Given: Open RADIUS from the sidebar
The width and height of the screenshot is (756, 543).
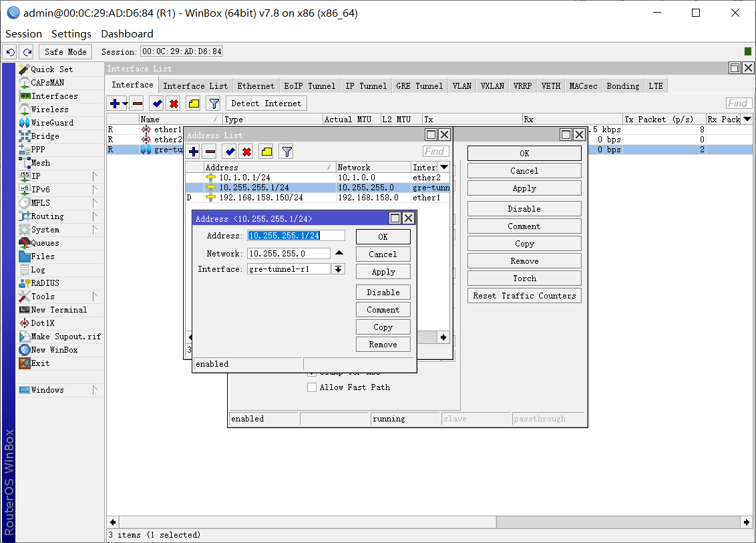Looking at the screenshot, I should click(x=60, y=283).
